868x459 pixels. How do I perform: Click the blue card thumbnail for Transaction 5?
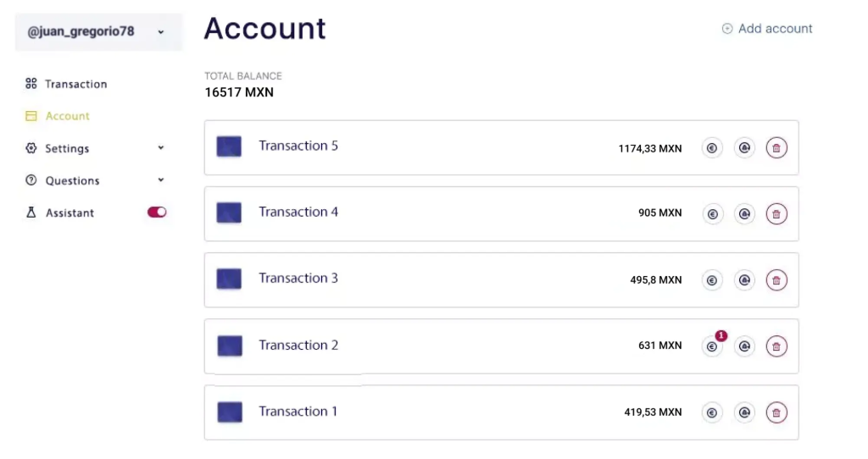click(x=229, y=147)
